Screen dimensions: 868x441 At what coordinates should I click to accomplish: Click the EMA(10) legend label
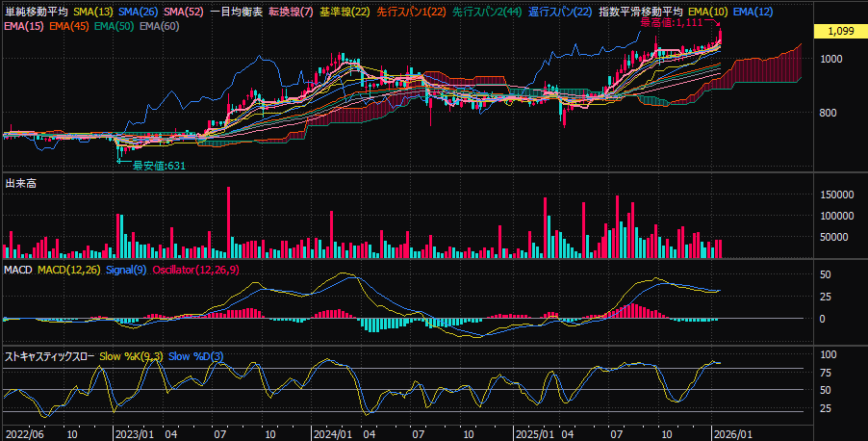point(707,12)
